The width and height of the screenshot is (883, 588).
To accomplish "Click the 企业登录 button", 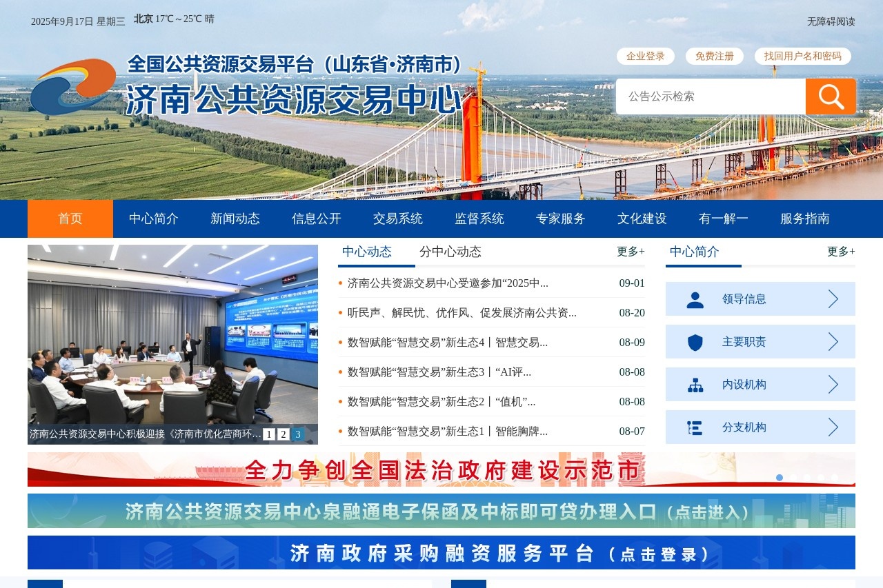I will 646,56.
